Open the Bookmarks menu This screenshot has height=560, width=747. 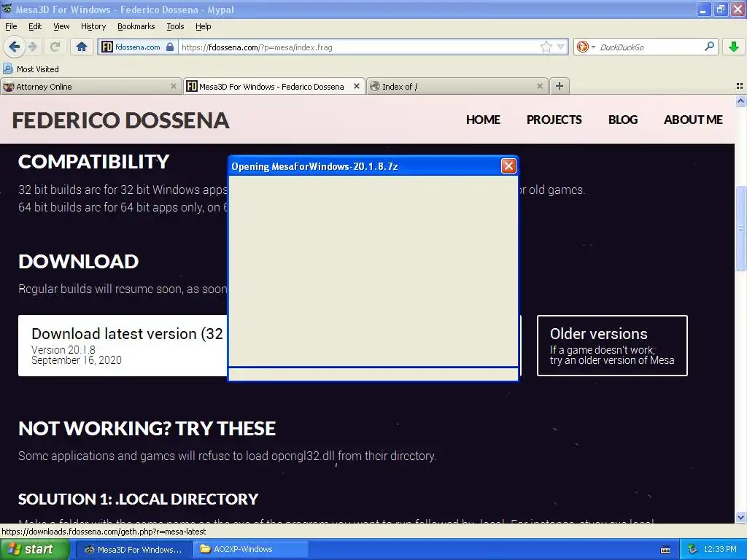(136, 26)
